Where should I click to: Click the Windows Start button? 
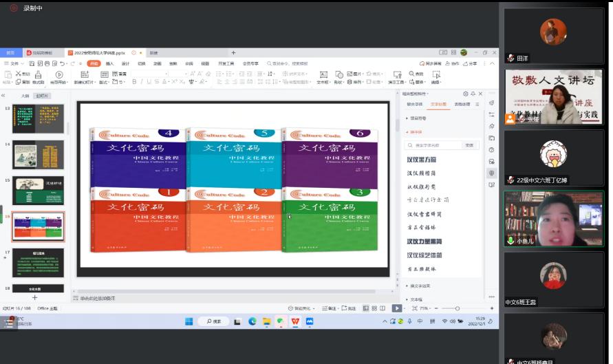189,321
